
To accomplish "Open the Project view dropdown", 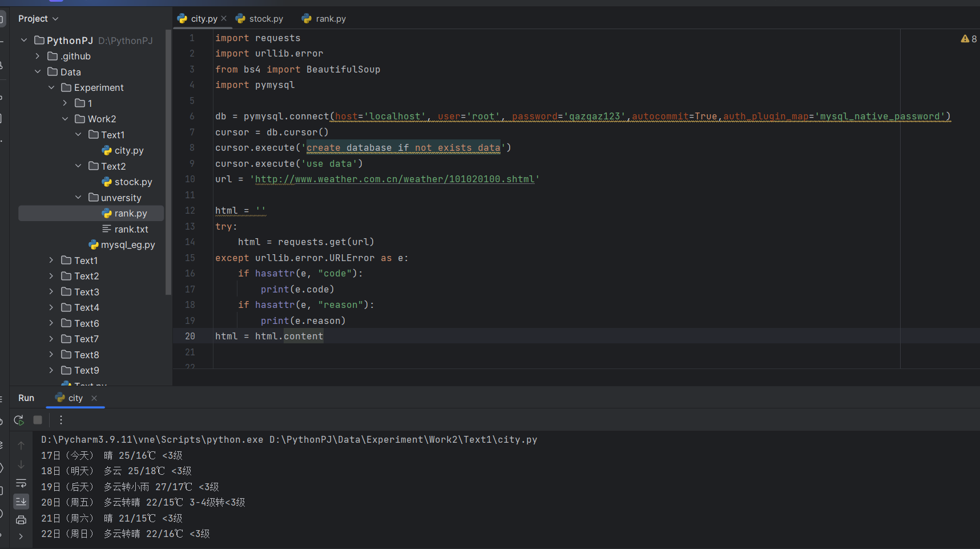I will pyautogui.click(x=38, y=19).
